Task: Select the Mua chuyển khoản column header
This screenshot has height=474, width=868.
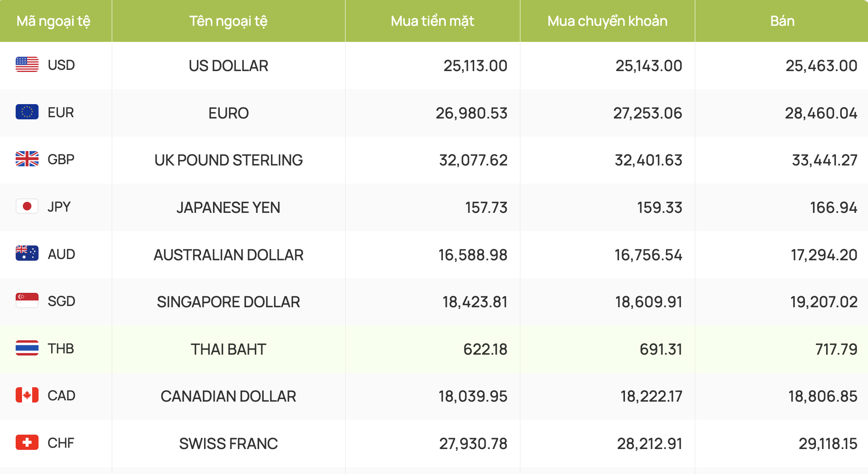Action: (607, 21)
